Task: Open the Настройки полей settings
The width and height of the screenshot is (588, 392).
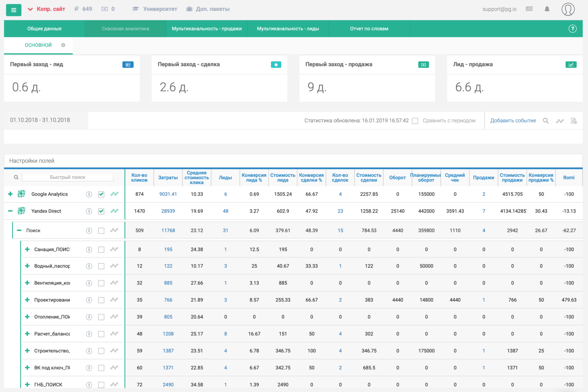Action: pos(32,161)
